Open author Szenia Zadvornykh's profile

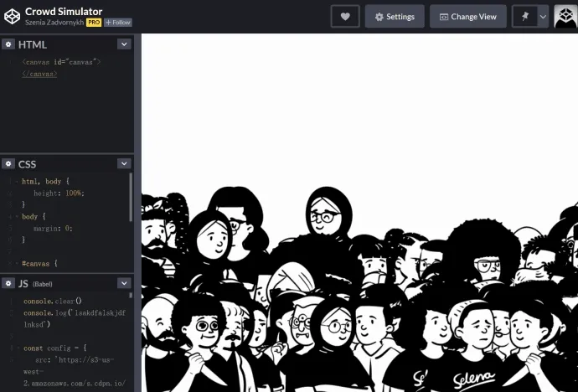(x=54, y=23)
